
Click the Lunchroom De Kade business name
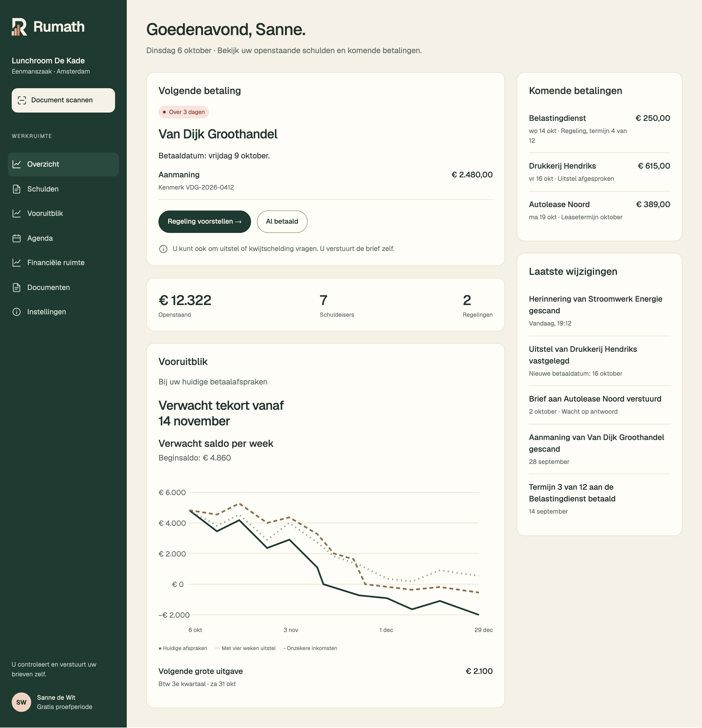coord(48,61)
